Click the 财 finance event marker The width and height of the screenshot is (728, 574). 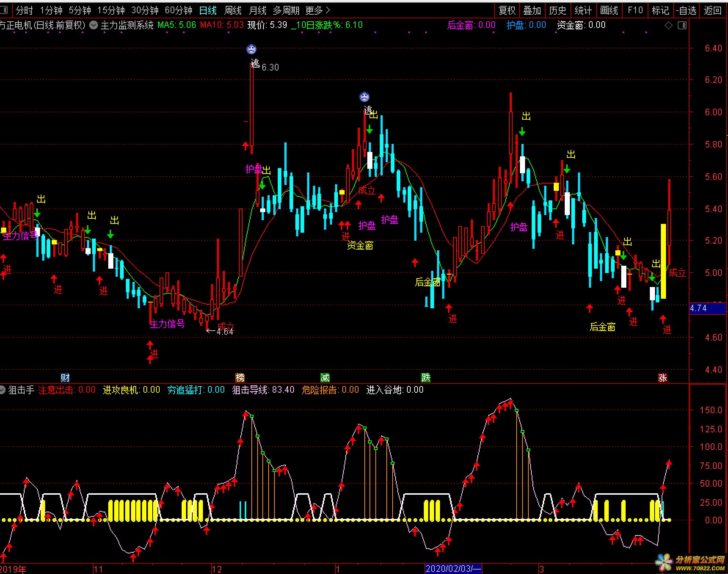click(x=65, y=378)
